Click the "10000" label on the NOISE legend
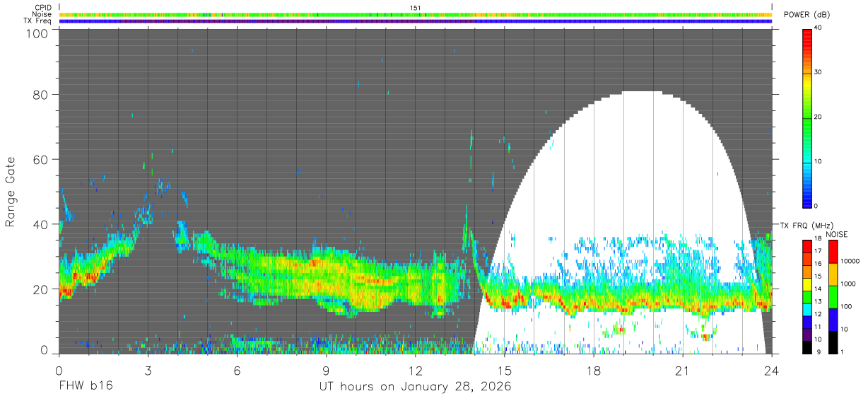This screenshot has height=401, width=868. point(850,262)
